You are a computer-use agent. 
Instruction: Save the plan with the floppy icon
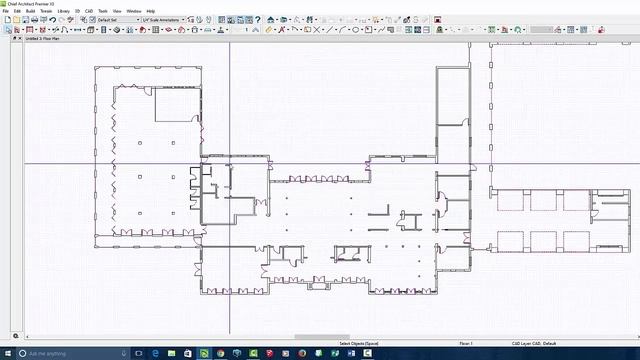(x=25, y=20)
